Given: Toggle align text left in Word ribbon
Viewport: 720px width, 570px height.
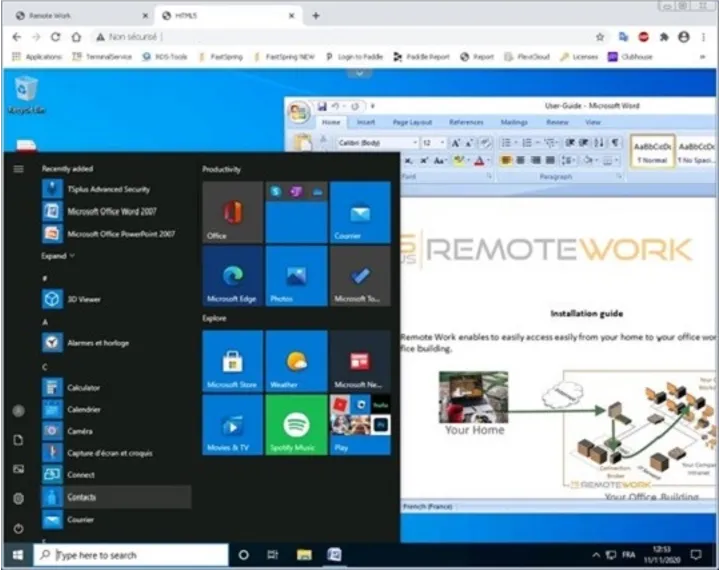Looking at the screenshot, I should pyautogui.click(x=506, y=160).
